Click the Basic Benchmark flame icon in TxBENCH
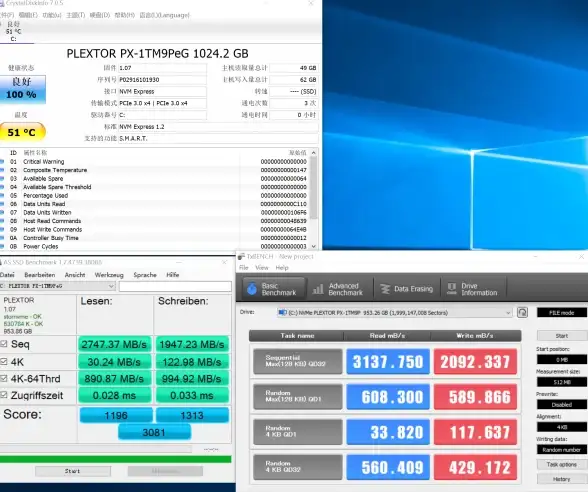This screenshot has height=492, width=588. [252, 289]
